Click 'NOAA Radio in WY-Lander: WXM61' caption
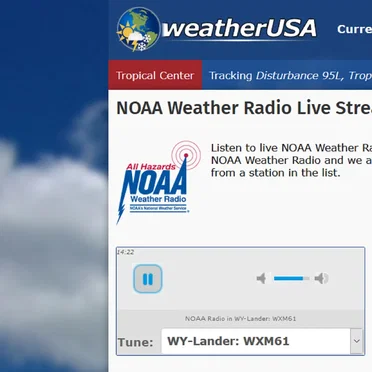 pyautogui.click(x=240, y=319)
